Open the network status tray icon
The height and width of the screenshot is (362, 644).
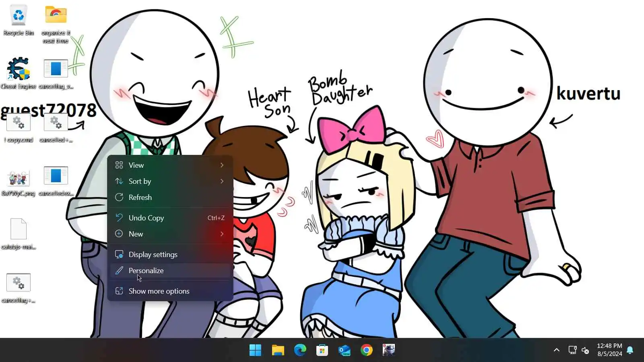(x=572, y=350)
